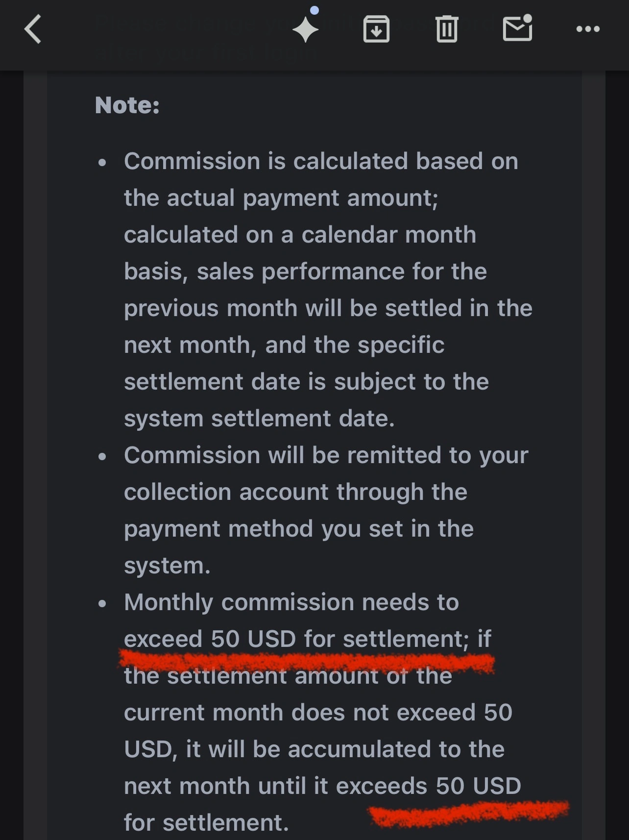Tap the bullet dot before "Commission is calculated"
The image size is (629, 840).
coord(102,163)
